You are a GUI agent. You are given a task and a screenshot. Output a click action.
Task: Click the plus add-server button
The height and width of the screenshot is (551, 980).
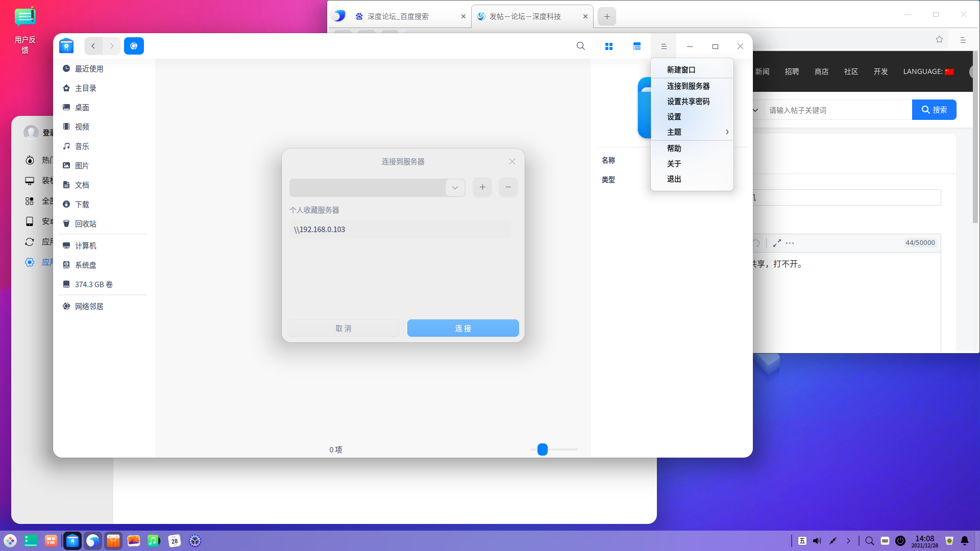[482, 187]
